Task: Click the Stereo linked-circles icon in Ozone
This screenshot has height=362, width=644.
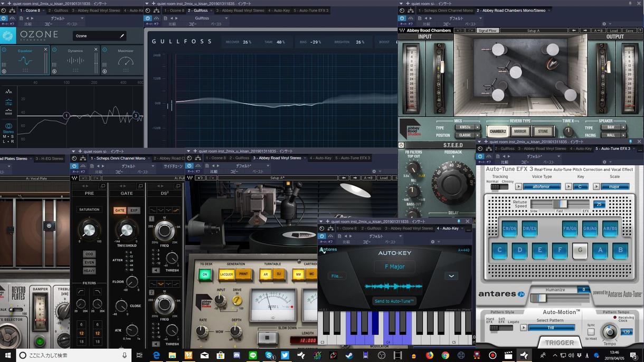Action: 8,126
